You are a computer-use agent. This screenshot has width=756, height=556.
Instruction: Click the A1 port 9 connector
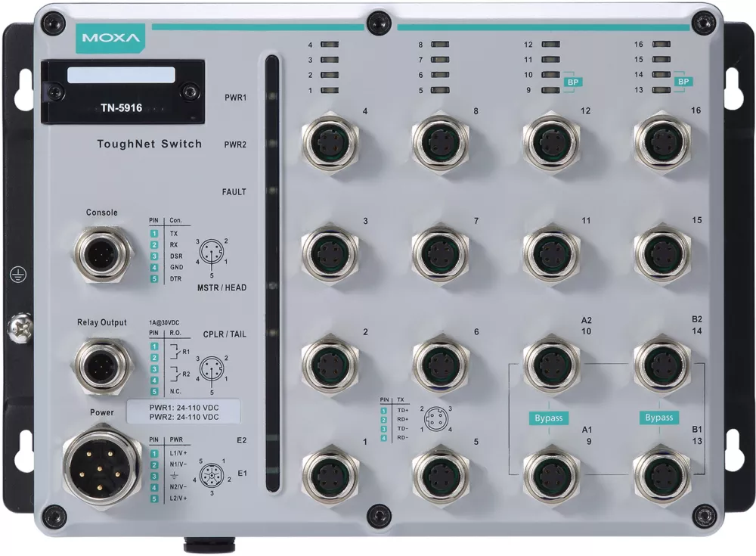click(552, 475)
